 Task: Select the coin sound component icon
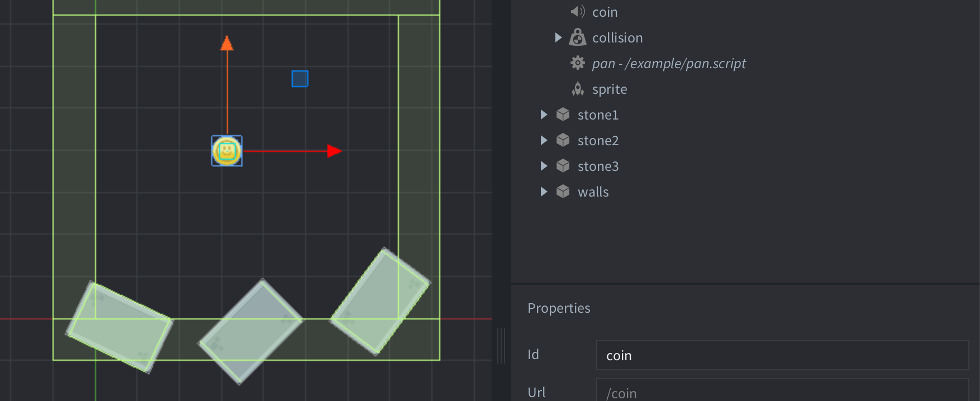coord(577,11)
